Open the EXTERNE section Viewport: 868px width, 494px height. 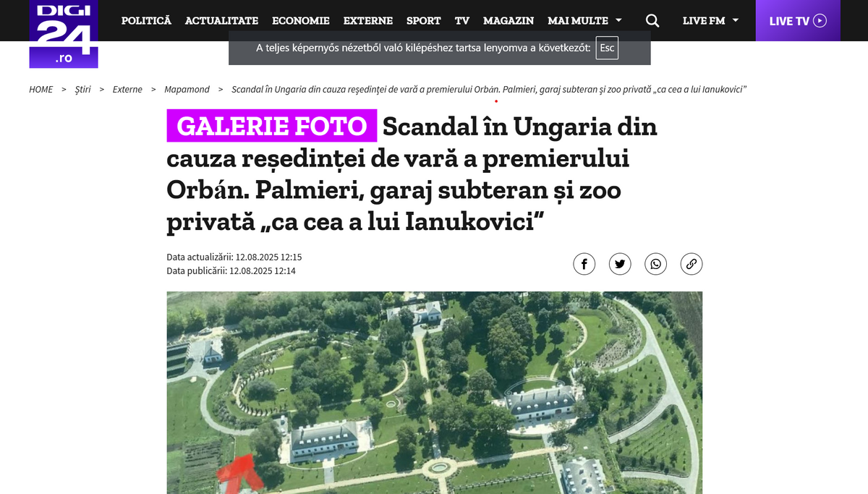tap(368, 20)
